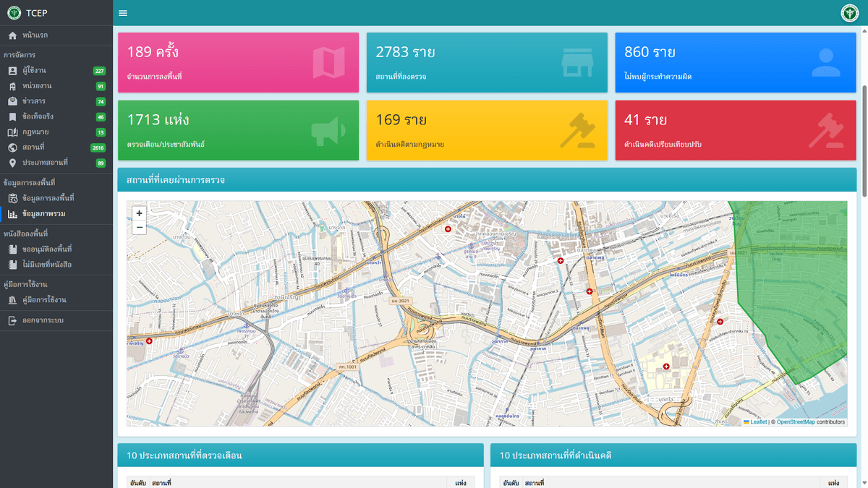Click the สถานที่ที่เคยผ่านการตรวจ panel header
868x488 pixels.
487,180
